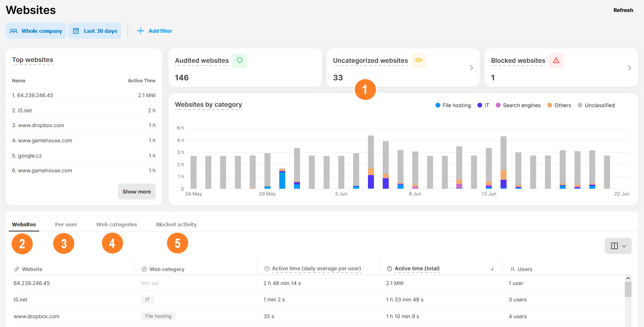Expand the Uncategorized websites card chevron
The image size is (644, 327).
pos(471,68)
